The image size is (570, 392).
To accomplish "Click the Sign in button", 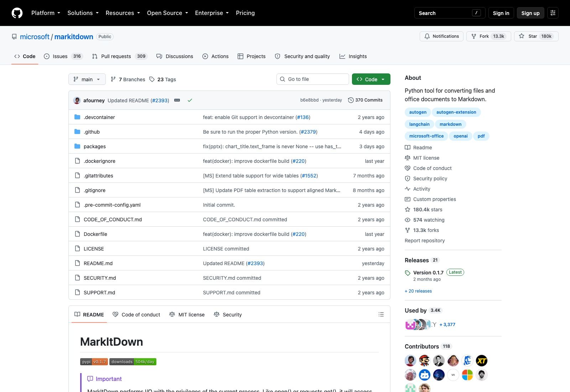I will pyautogui.click(x=501, y=13).
